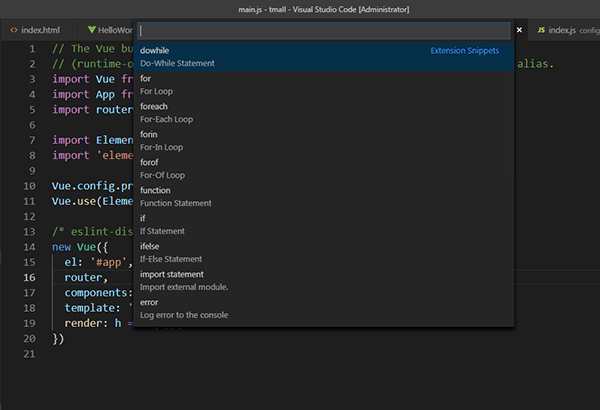This screenshot has width=600, height=410.
Task: Close the active main.js editor tab
Action: (x=519, y=31)
